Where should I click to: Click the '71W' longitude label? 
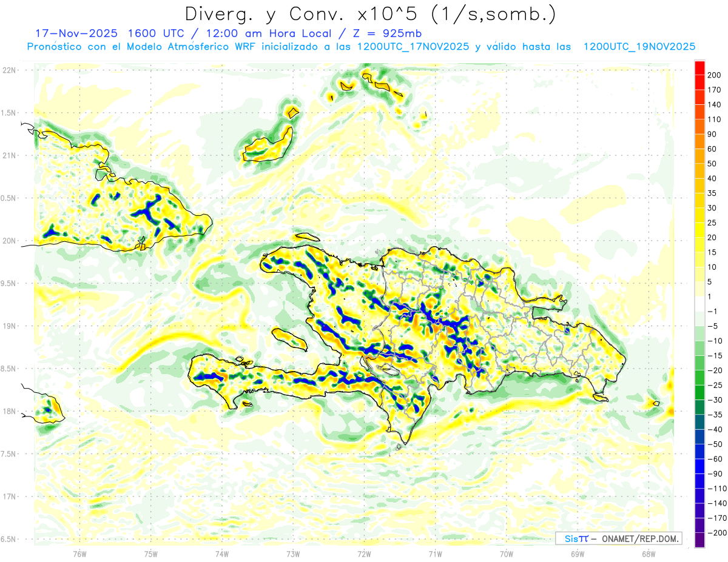coord(435,553)
